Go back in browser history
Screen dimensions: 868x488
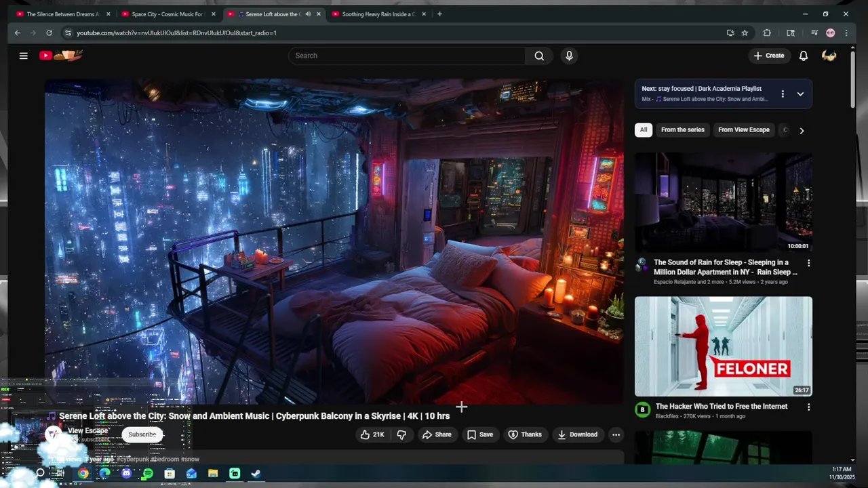click(x=18, y=33)
